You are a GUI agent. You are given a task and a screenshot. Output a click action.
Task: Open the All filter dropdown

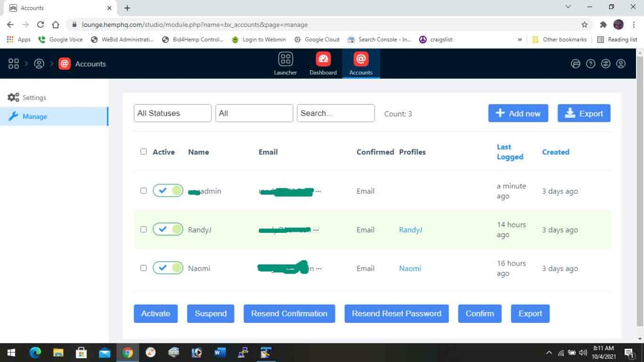point(254,113)
